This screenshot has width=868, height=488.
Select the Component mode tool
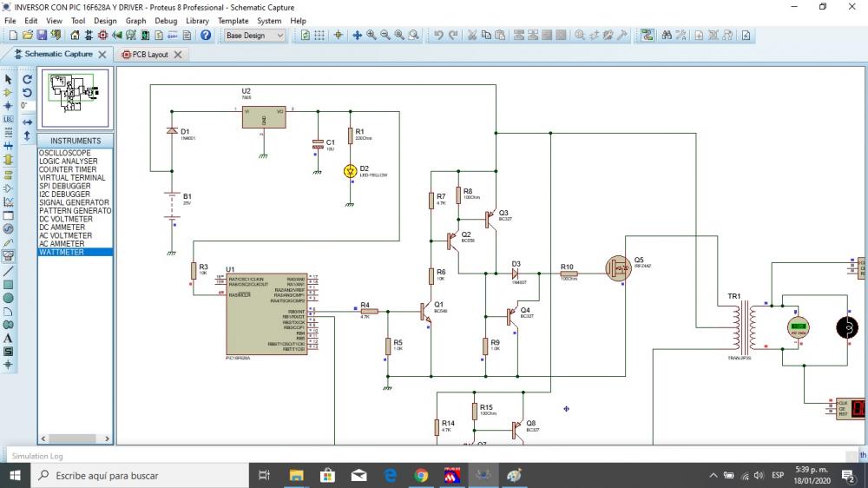(9, 93)
